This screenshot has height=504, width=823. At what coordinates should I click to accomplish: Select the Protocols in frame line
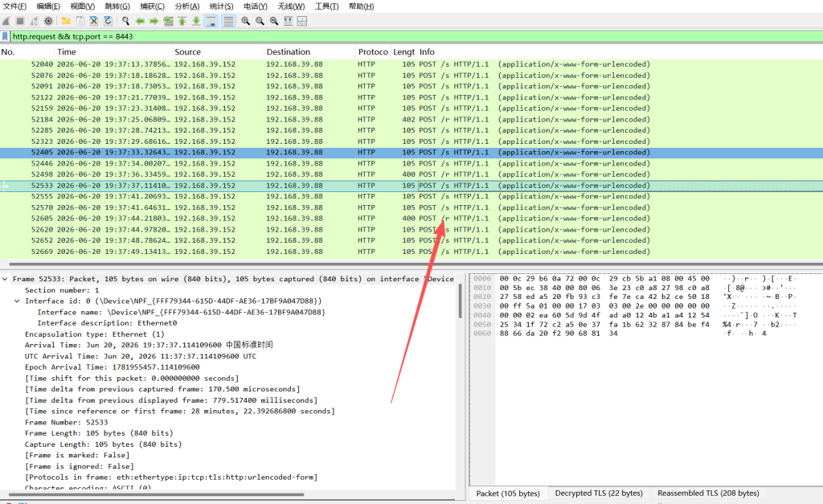click(x=171, y=477)
